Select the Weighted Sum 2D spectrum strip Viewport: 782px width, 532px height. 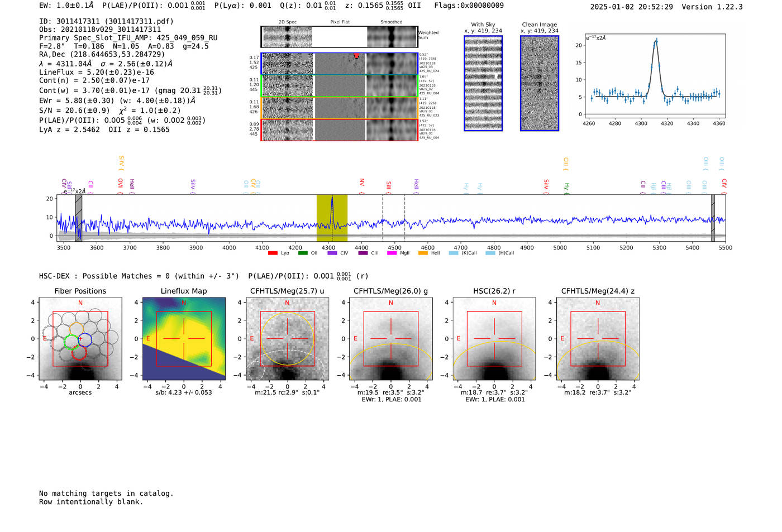point(339,37)
